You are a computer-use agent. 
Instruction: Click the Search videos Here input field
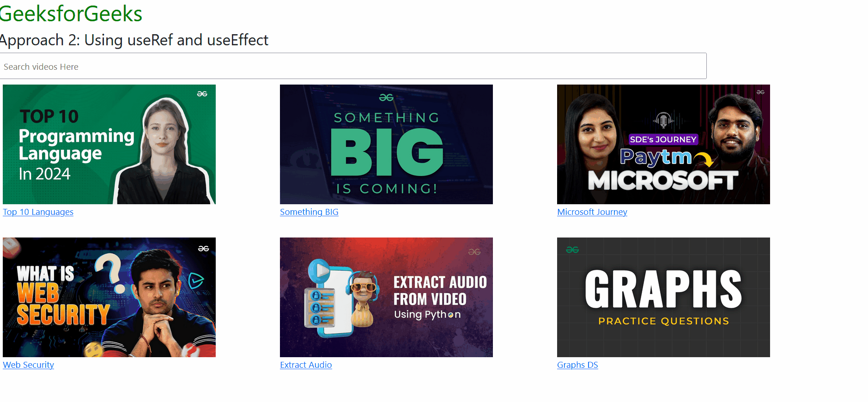[x=353, y=66]
